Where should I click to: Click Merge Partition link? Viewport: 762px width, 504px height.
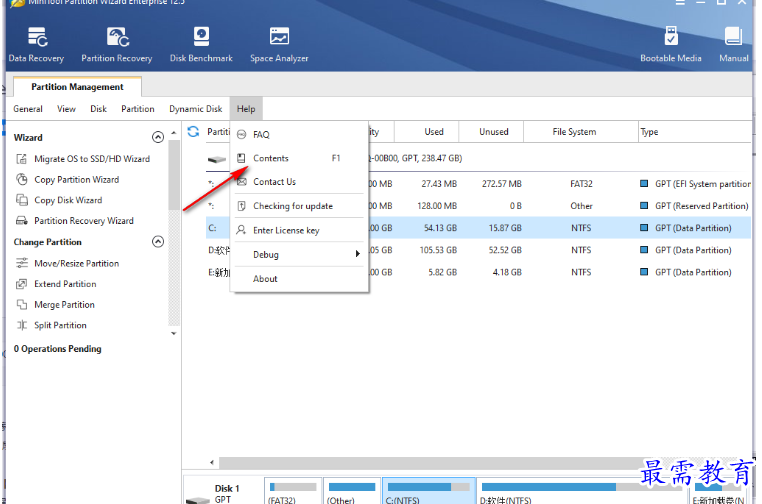(64, 305)
